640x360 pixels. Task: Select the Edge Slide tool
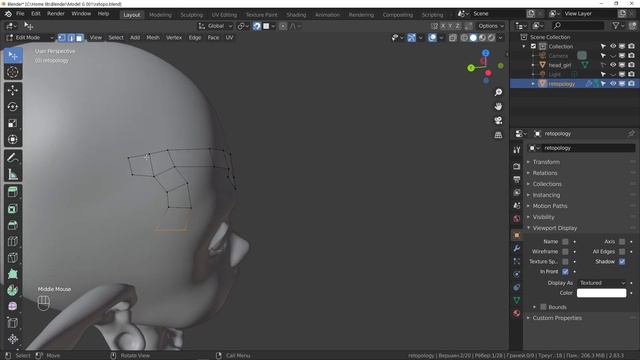tap(13, 322)
